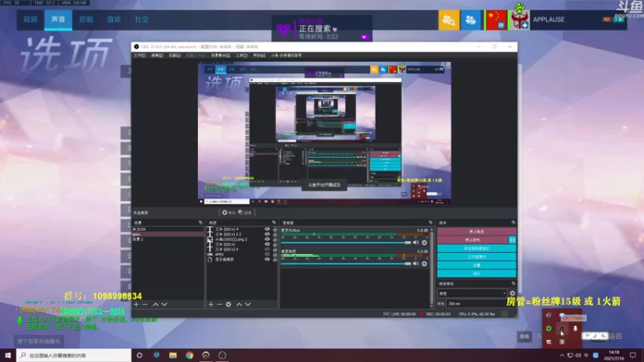Viewport: 644px width, 362px height.
Task: Move selected source down in Sources panel
Action: 248,305
